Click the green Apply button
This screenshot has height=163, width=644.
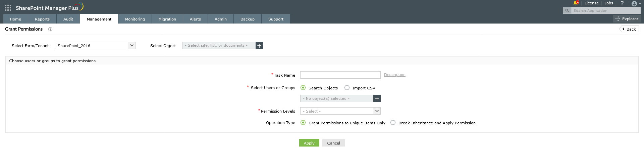pyautogui.click(x=309, y=143)
